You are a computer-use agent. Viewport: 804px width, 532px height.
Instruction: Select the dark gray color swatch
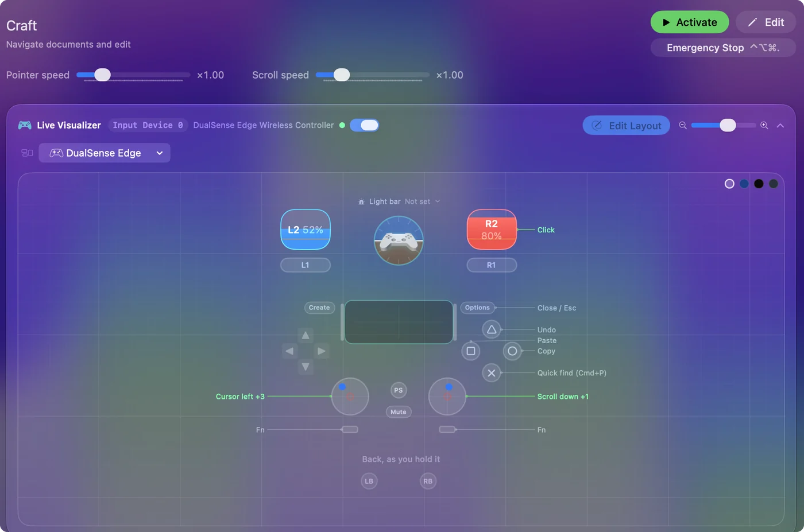(774, 184)
